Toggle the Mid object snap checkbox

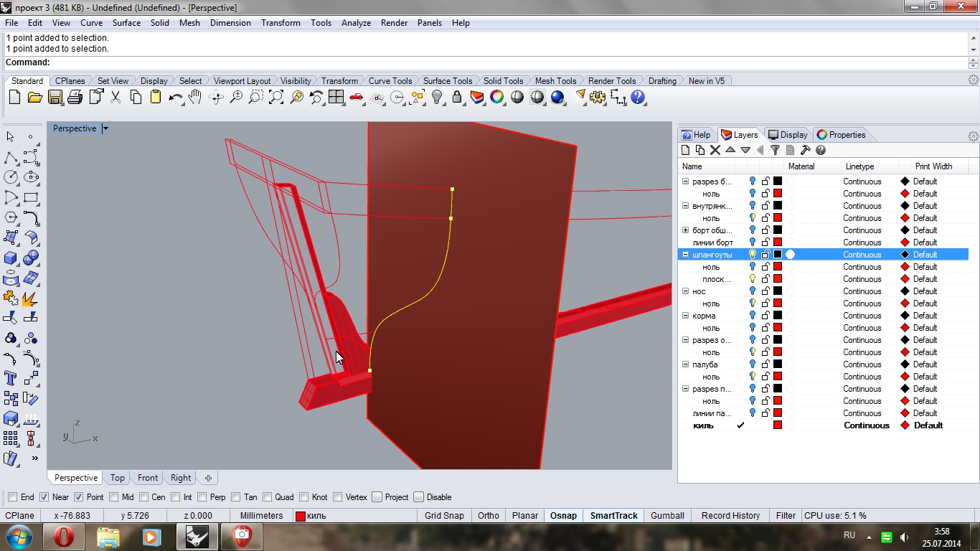114,497
